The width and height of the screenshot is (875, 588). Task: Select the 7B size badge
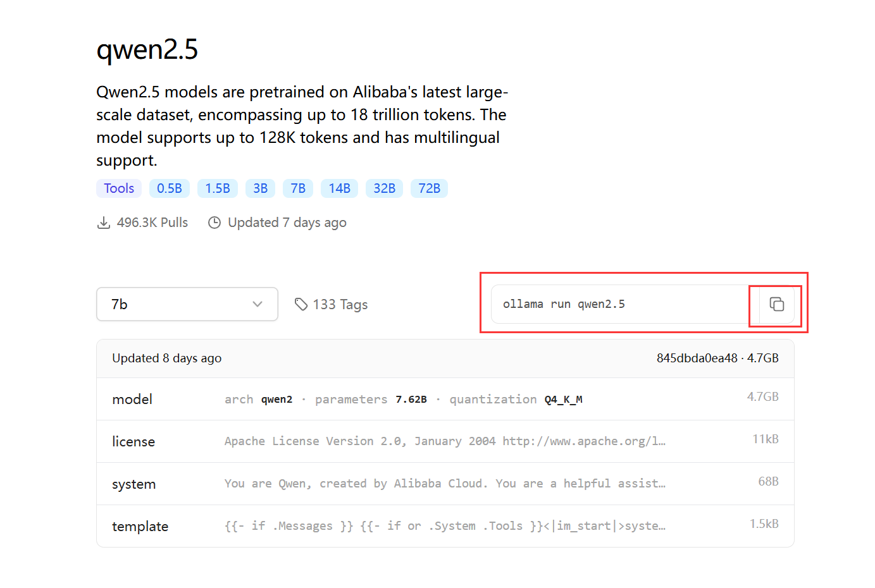[298, 188]
